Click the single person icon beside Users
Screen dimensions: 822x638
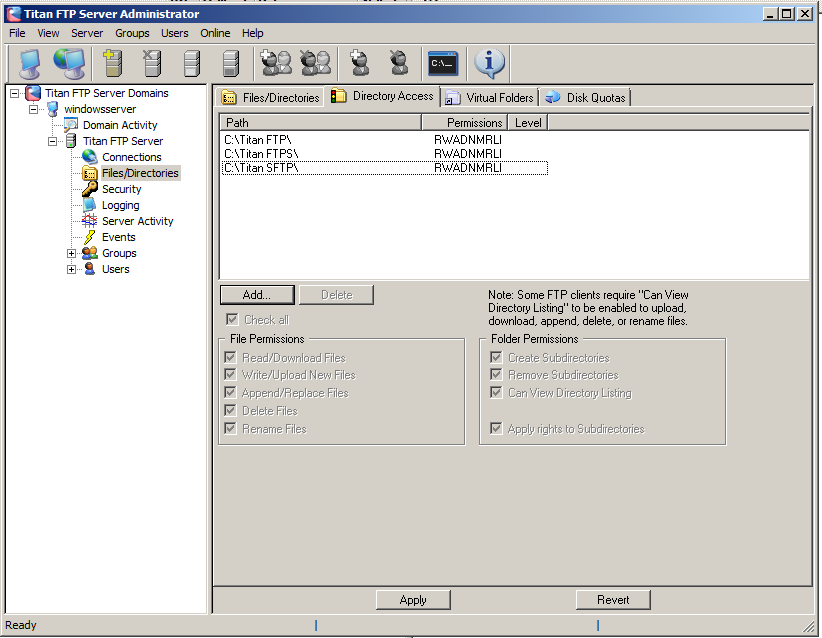pyautogui.click(x=90, y=269)
